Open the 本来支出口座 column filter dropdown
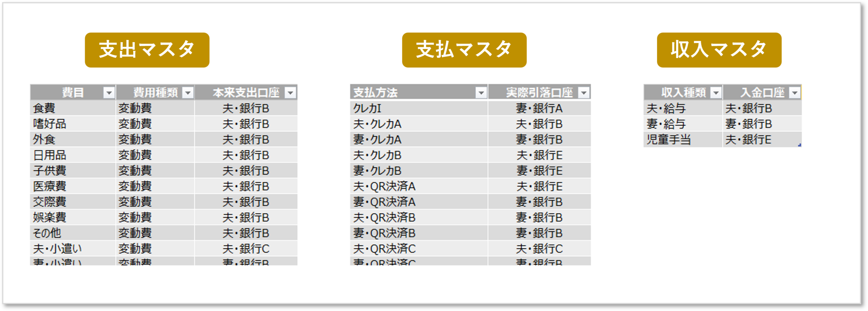The height and width of the screenshot is (311, 868). pos(291,93)
